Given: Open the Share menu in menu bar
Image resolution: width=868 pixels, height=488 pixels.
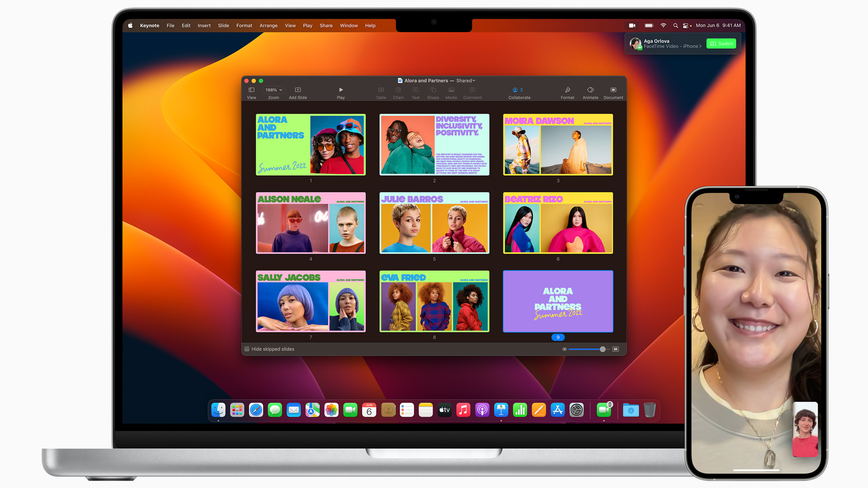Looking at the screenshot, I should [x=327, y=25].
